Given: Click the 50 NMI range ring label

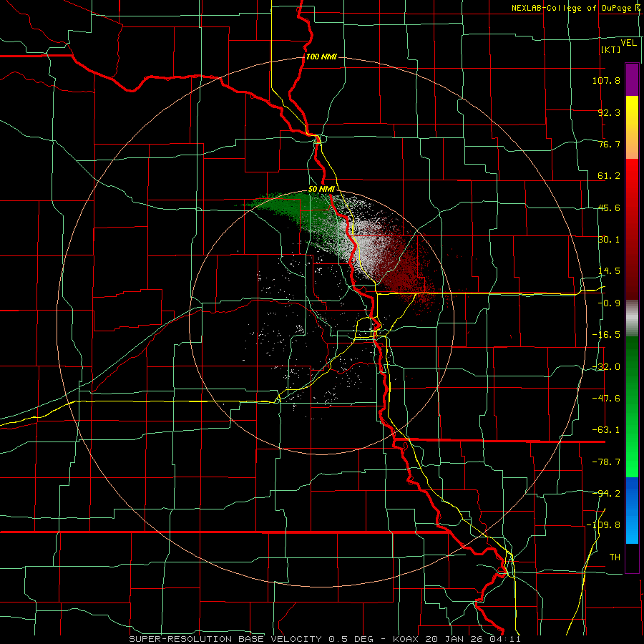Looking at the screenshot, I should coord(321,190).
